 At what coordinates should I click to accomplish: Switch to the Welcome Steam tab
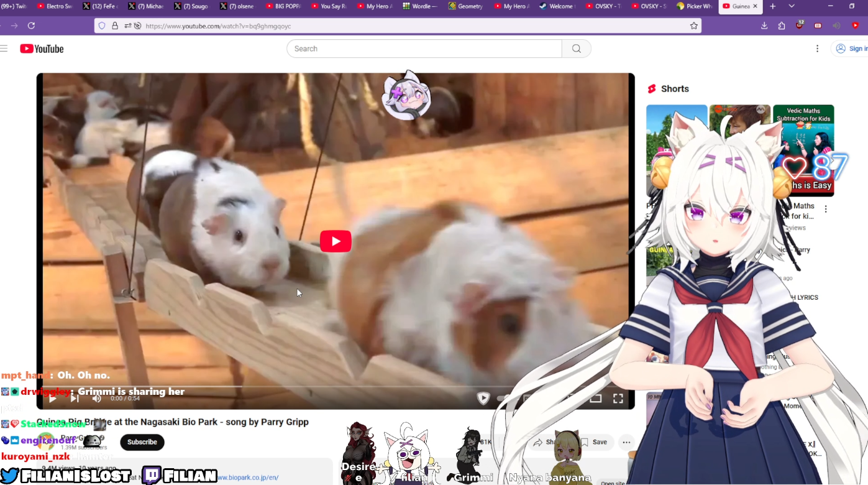(x=557, y=6)
